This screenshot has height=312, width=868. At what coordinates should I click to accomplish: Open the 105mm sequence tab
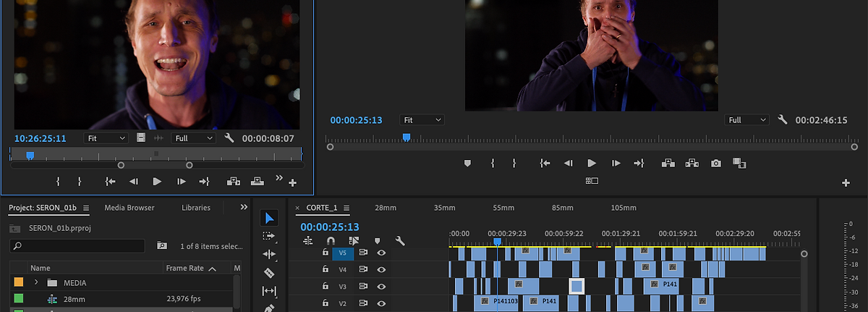point(624,208)
